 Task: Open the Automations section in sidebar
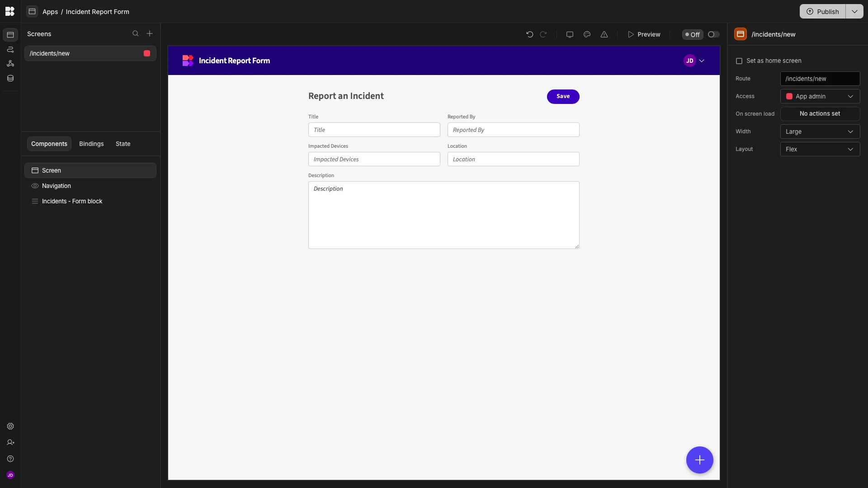(10, 49)
